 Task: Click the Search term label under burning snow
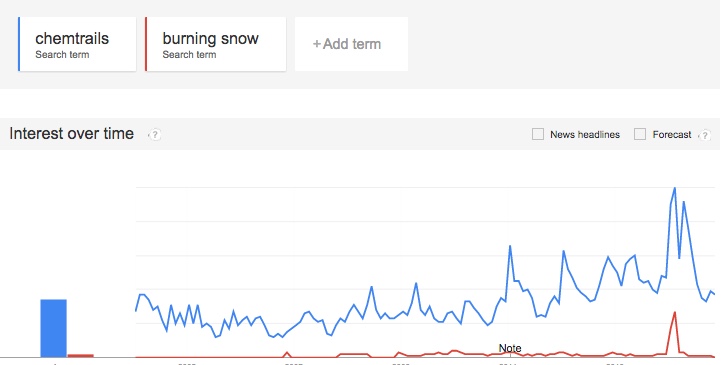(x=189, y=55)
